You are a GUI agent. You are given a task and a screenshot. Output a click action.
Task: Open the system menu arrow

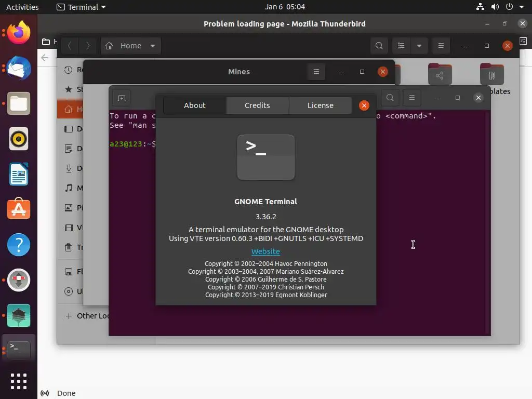point(522,7)
